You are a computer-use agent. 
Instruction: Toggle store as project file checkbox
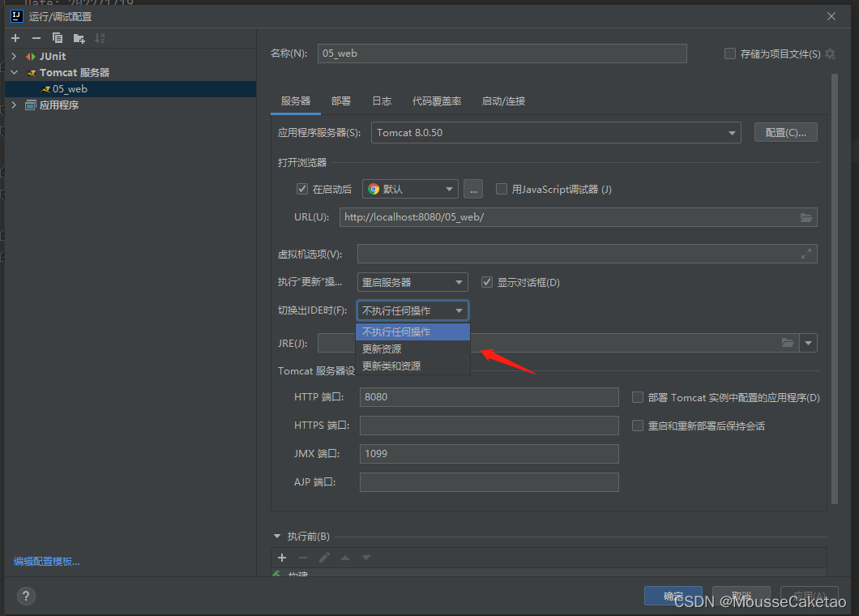(729, 53)
